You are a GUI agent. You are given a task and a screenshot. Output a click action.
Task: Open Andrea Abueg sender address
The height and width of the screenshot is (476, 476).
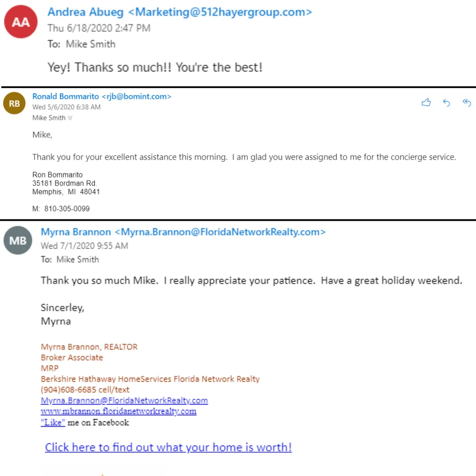(180, 12)
